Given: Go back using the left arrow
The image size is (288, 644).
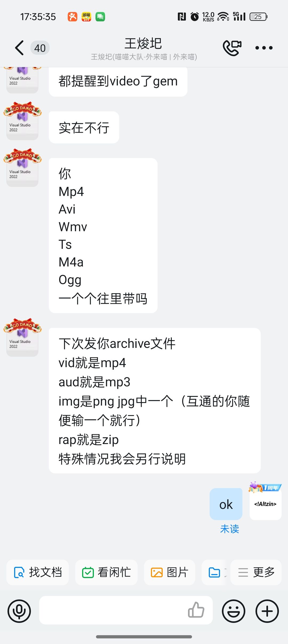Looking at the screenshot, I should pyautogui.click(x=19, y=48).
